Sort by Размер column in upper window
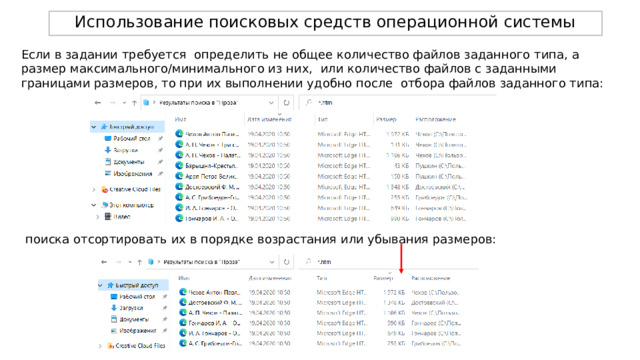This screenshot has height=360, width=640. [x=386, y=119]
